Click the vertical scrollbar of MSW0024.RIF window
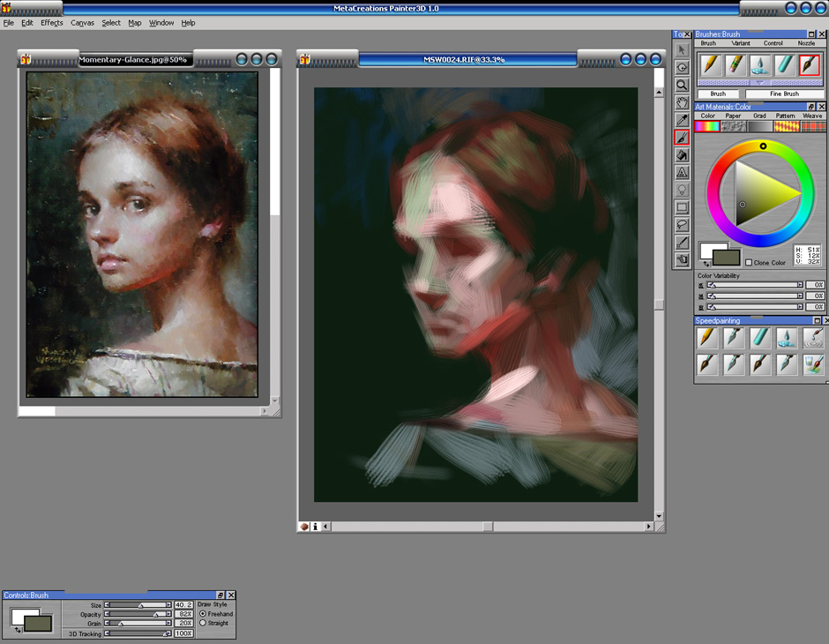This screenshot has height=644, width=829. [659, 304]
